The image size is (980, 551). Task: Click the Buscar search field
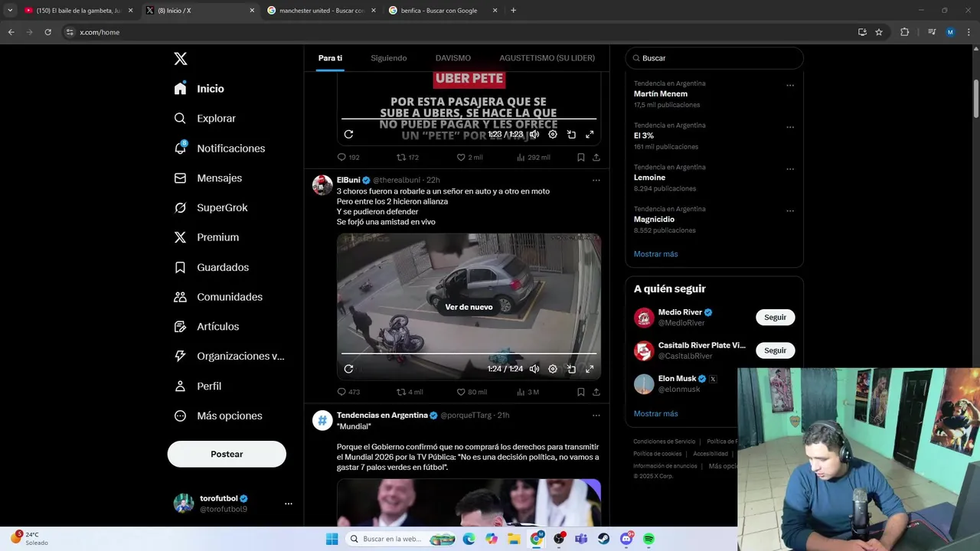[x=714, y=58]
